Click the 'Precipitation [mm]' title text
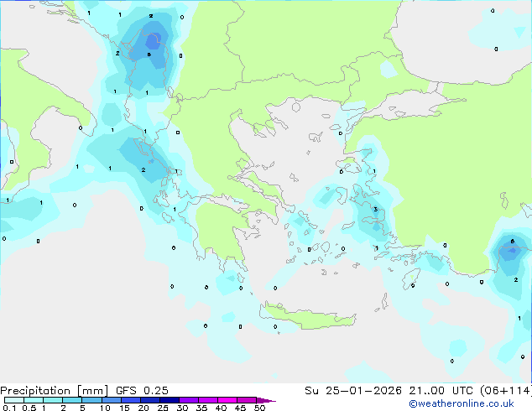This screenshot has width=532, height=411. pyautogui.click(x=55, y=391)
